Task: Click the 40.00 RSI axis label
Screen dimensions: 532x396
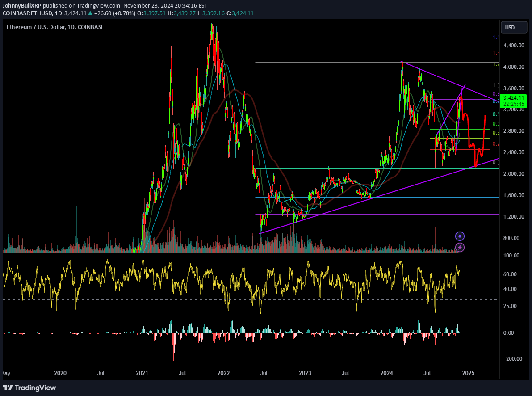Action: click(510, 289)
